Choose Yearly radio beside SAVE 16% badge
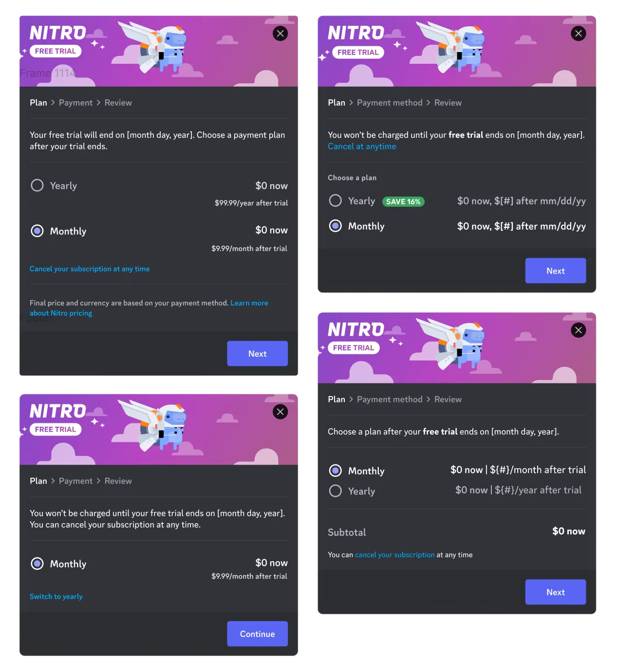Screen dimensions: 618x672 coord(335,200)
